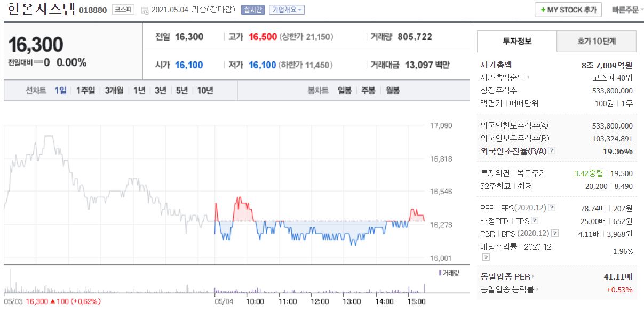Click the 15:00 time marker on chart axis
Viewport: 644px width, 311px height.
pos(416,301)
